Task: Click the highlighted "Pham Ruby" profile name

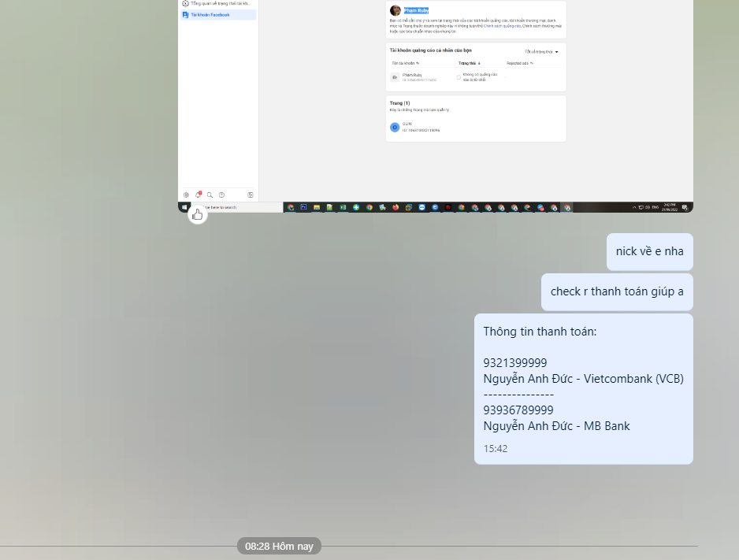Action: coord(415,10)
